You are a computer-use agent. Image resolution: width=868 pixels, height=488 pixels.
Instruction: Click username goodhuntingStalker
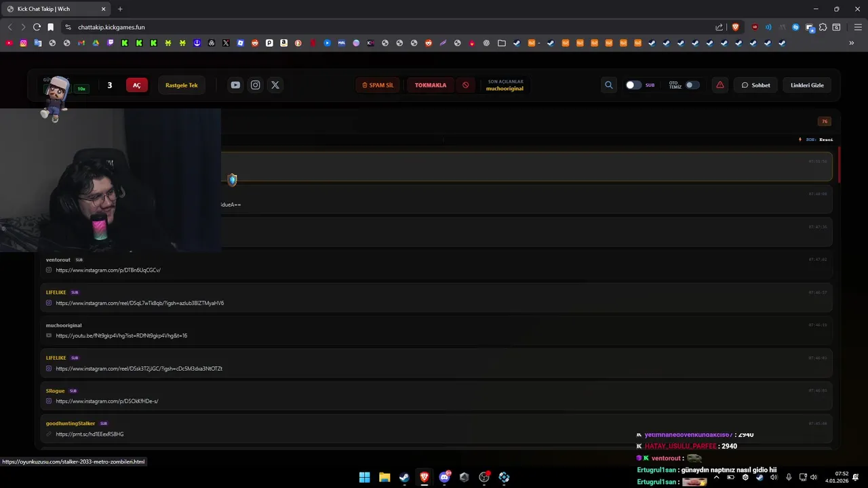71,423
